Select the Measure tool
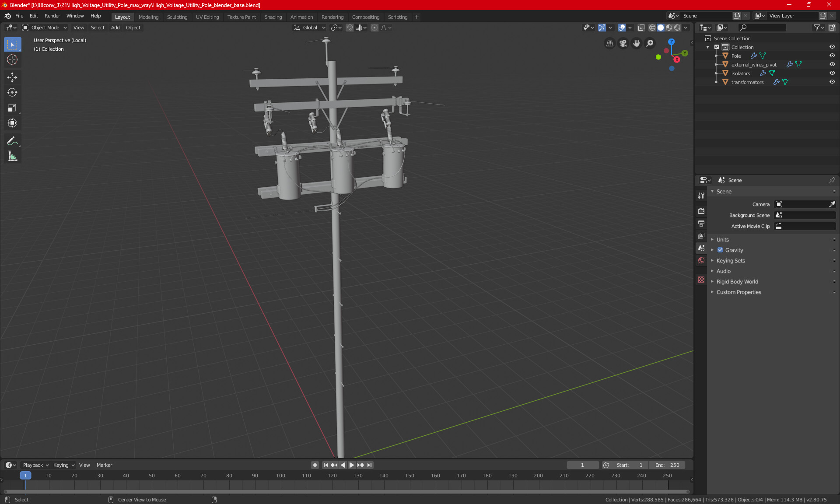This screenshot has height=504, width=840. click(12, 156)
